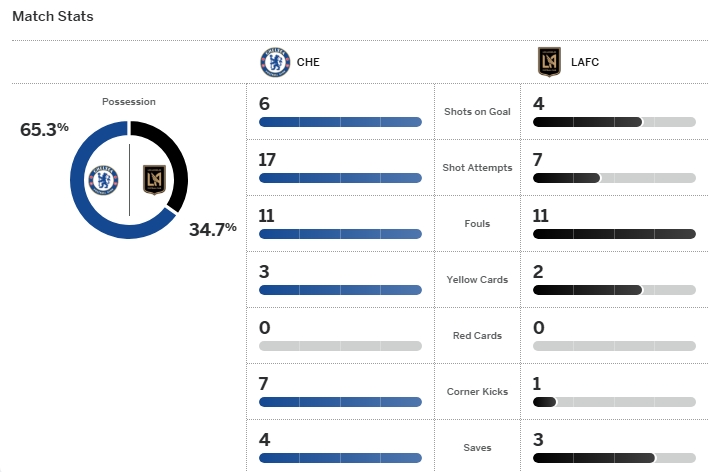Click LAFC's Corner Kicks bar

click(614, 402)
